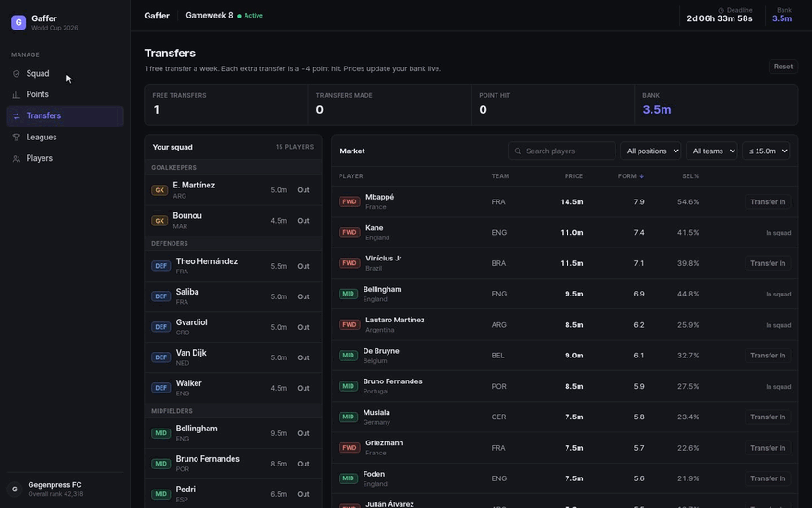Transfer in Musiala
This screenshot has height=508, width=812.
[768, 417]
